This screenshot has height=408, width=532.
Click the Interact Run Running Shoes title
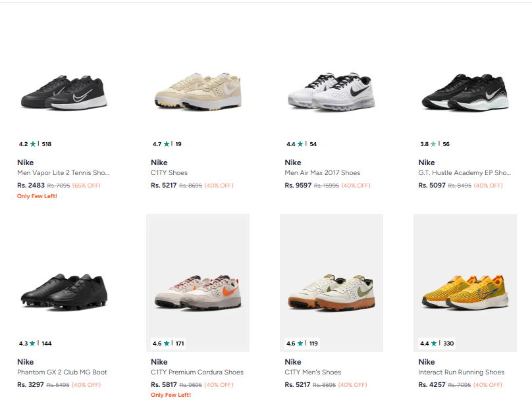tap(461, 372)
